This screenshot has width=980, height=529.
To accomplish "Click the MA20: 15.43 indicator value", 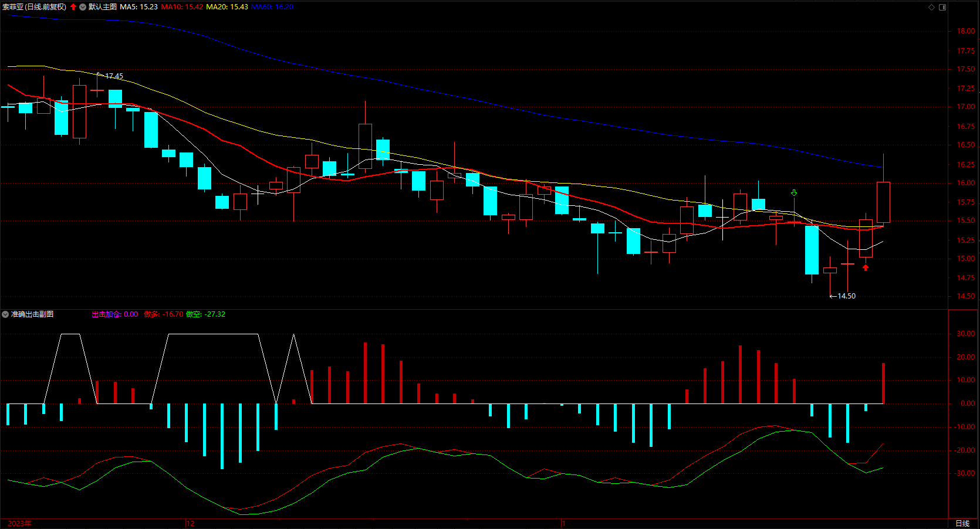I will (x=227, y=7).
